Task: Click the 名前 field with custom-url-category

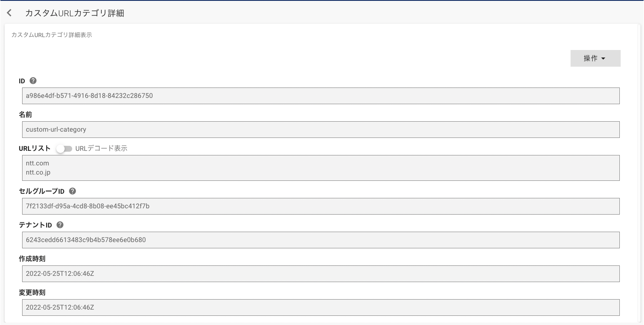Action: coord(320,130)
